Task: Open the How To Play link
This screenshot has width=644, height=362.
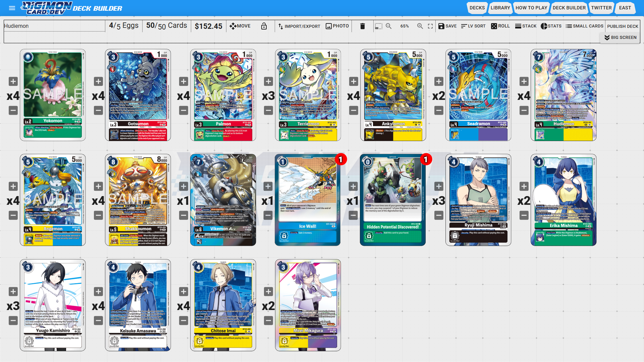Action: (531, 8)
